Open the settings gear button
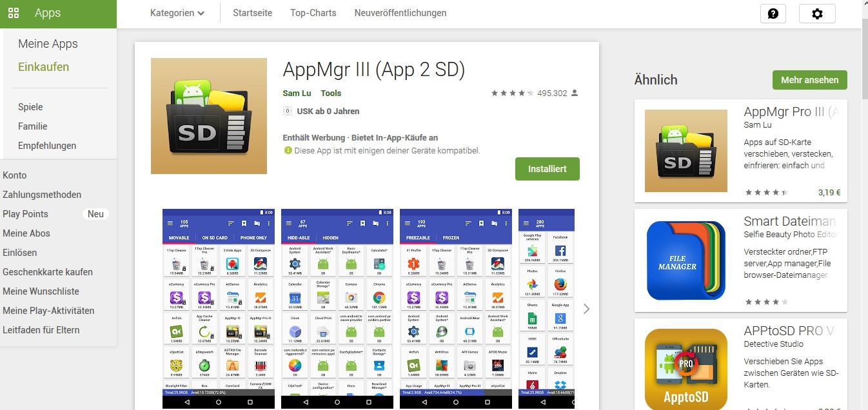This screenshot has width=868, height=410. click(x=817, y=14)
